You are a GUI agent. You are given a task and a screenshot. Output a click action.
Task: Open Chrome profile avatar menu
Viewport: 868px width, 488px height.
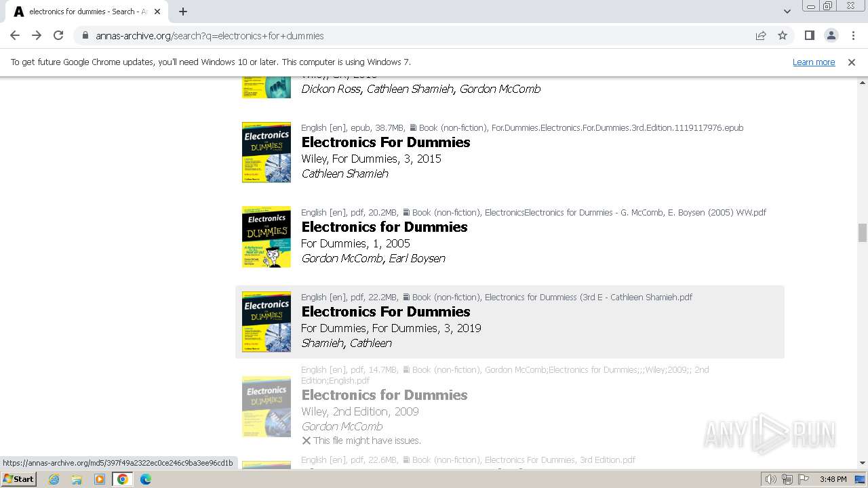(x=831, y=35)
